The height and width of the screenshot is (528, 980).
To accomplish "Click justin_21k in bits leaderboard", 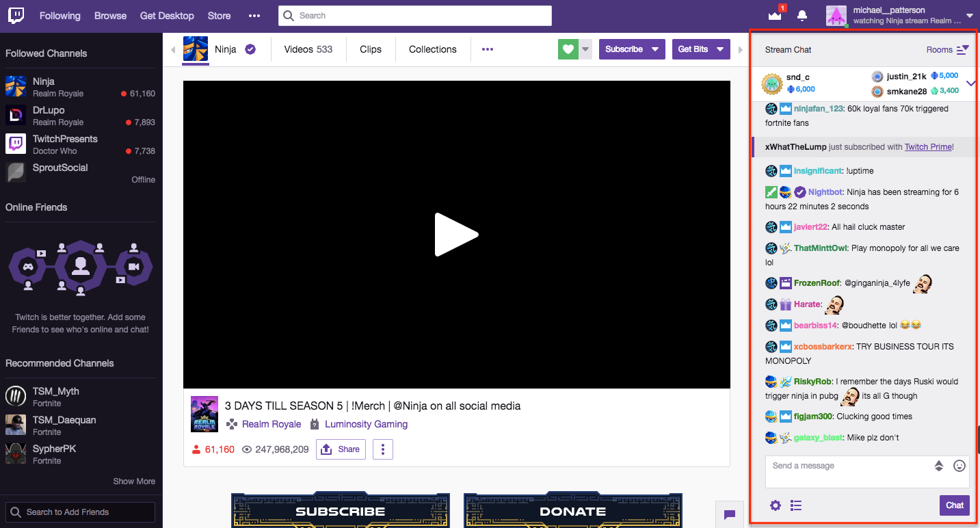I will [x=906, y=77].
